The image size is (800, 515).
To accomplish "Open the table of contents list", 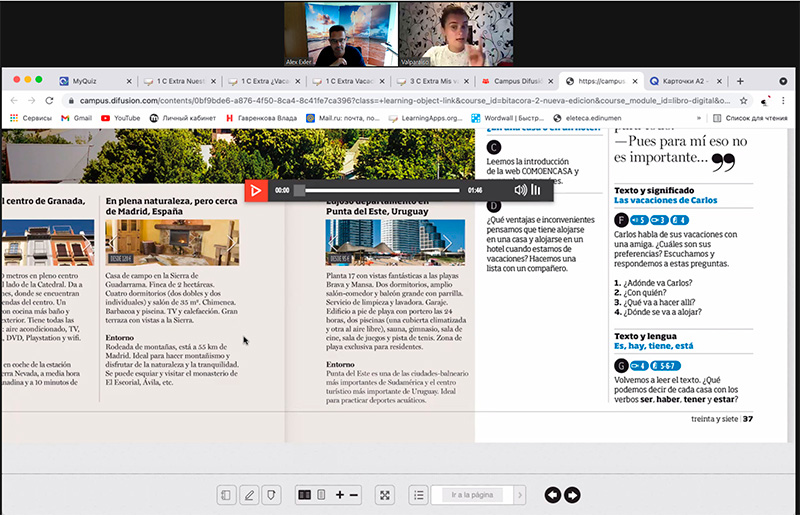I will pyautogui.click(x=420, y=494).
